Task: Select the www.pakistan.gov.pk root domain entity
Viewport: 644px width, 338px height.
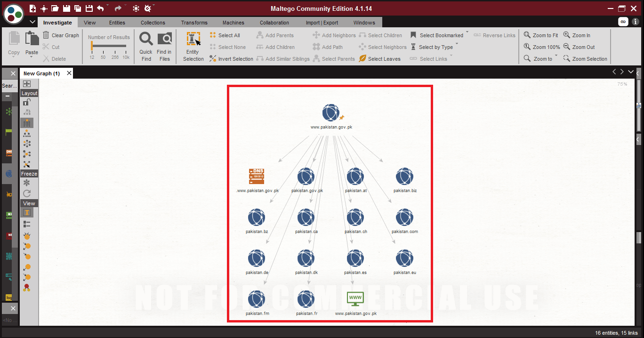Action: click(331, 113)
